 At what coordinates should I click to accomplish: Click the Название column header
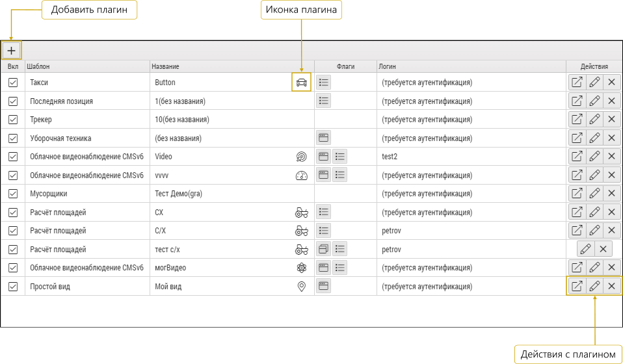(x=232, y=67)
